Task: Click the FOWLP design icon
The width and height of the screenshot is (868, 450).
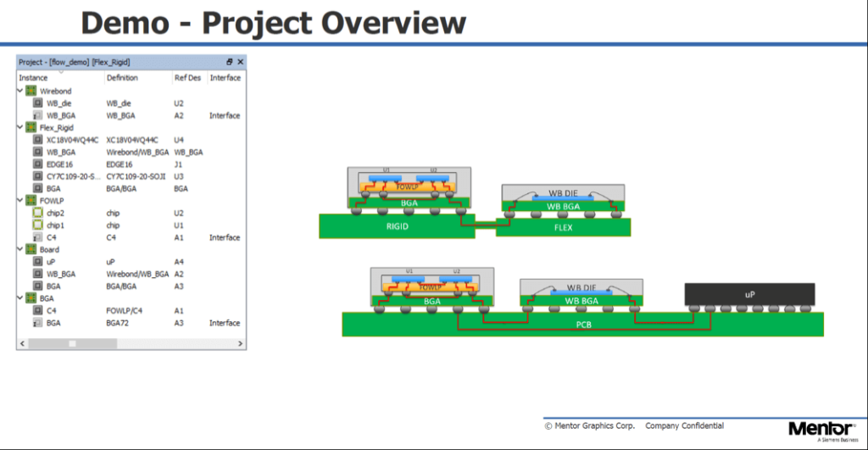Action: click(x=31, y=201)
